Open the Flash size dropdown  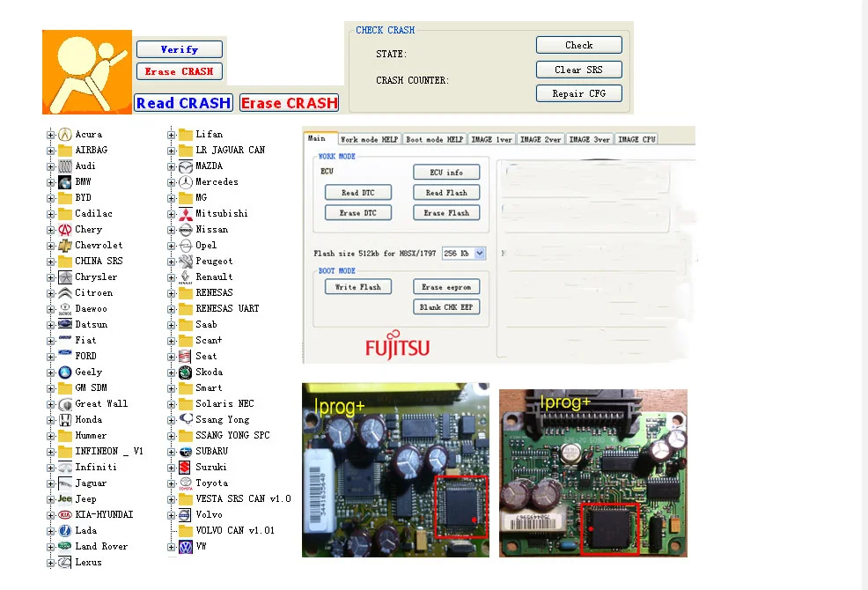[480, 254]
